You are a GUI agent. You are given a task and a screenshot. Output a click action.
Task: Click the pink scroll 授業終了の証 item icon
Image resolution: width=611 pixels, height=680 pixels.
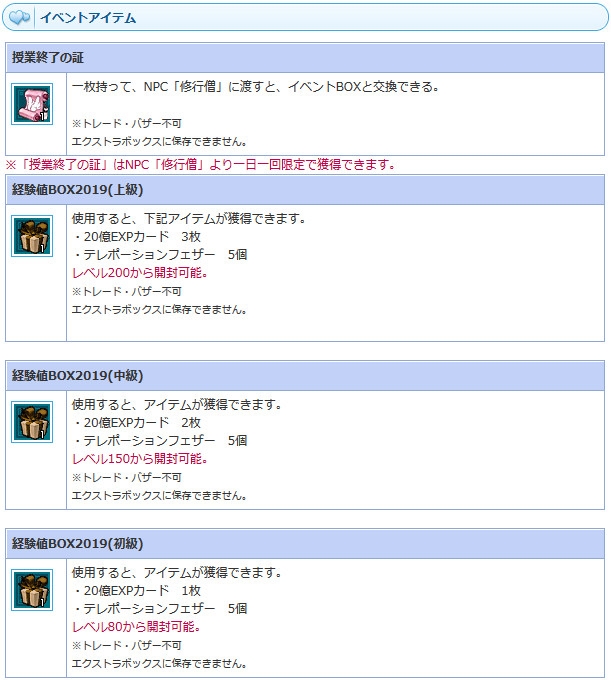pyautogui.click(x=32, y=104)
